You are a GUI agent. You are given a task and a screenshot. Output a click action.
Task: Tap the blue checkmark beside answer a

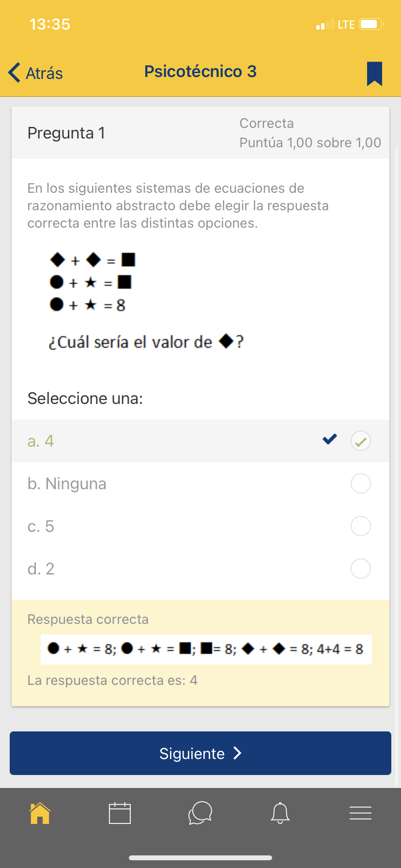coord(330,439)
